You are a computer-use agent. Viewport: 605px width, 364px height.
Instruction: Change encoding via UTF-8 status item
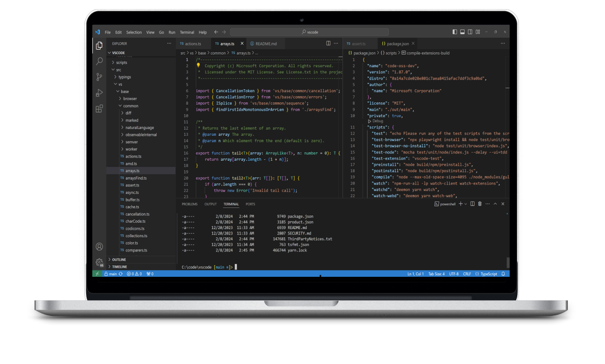(x=454, y=274)
